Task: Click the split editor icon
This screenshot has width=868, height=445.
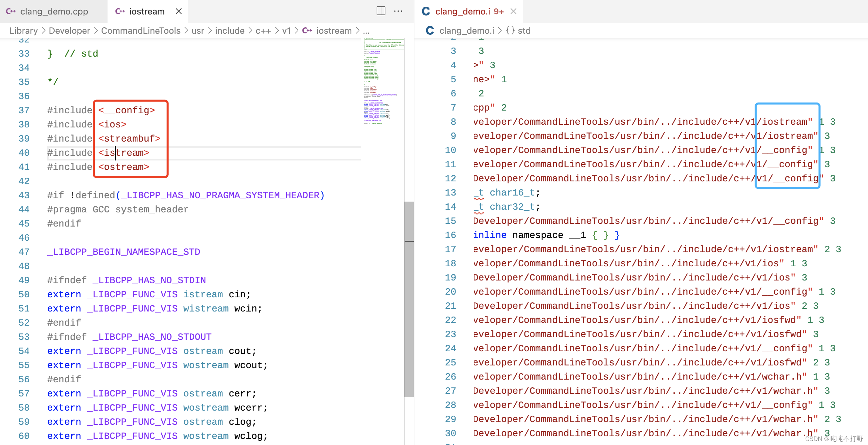Action: coord(381,11)
